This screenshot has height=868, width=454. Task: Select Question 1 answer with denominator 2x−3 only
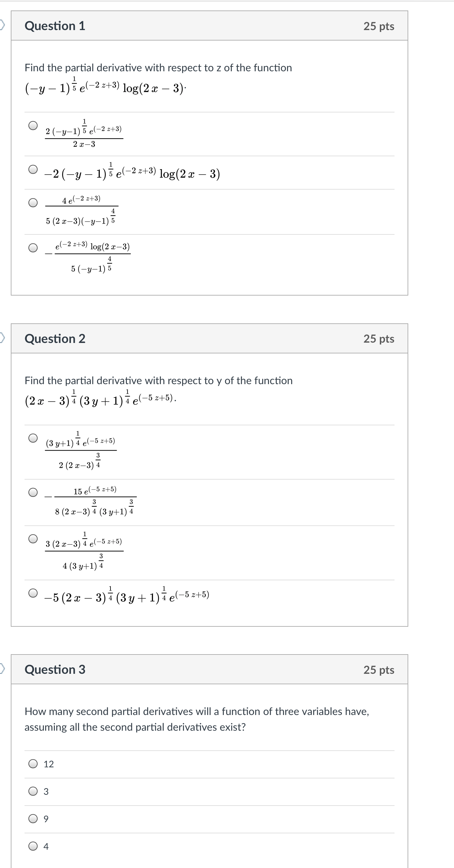coord(33,126)
